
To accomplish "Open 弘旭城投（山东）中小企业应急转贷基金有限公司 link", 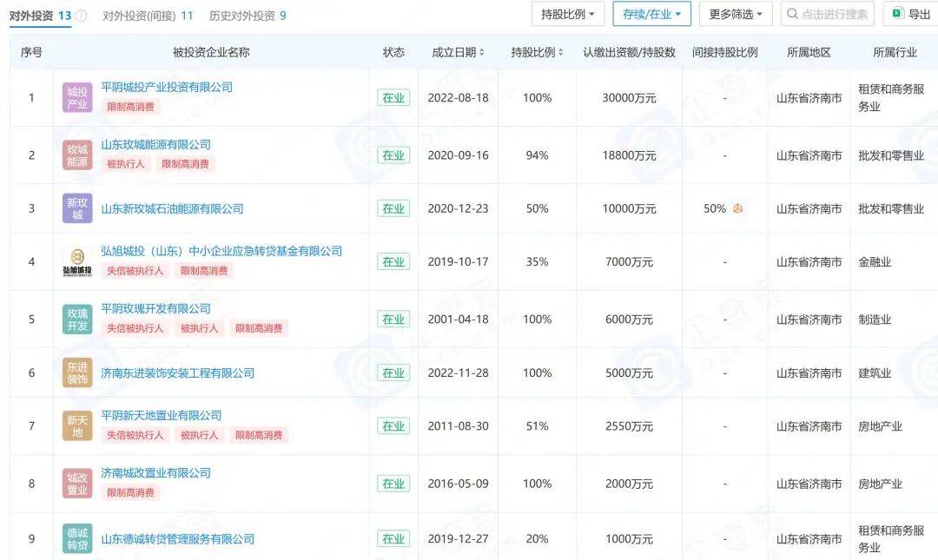I will point(221,251).
